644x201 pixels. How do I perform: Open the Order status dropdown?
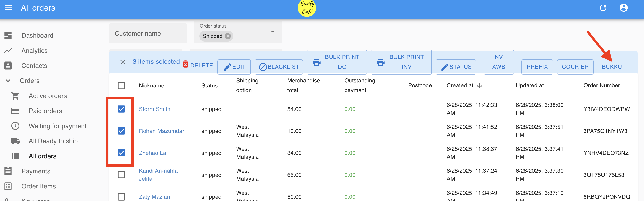click(x=272, y=32)
